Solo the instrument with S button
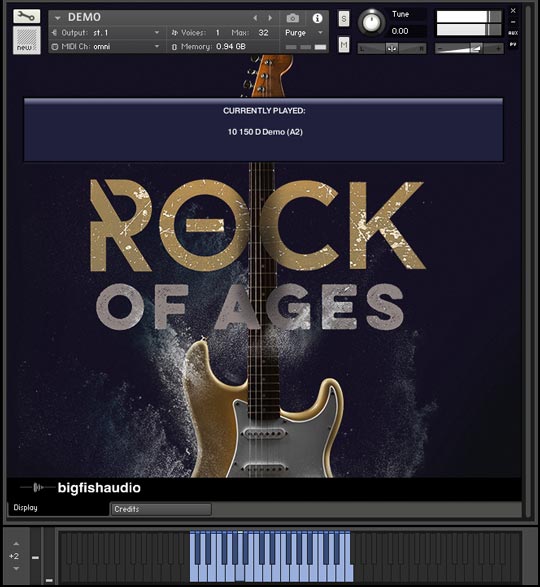Screen dimensions: 540x587 coord(344,19)
